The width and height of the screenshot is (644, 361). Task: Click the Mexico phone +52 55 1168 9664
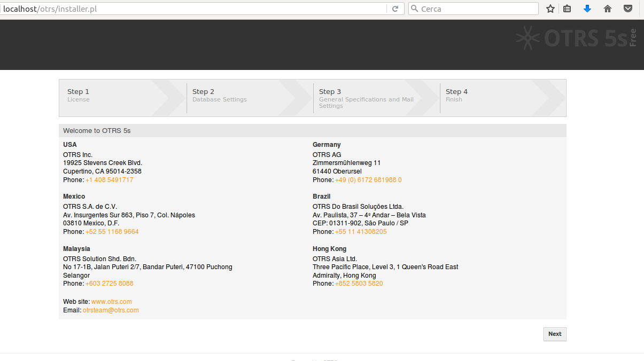[x=112, y=232]
